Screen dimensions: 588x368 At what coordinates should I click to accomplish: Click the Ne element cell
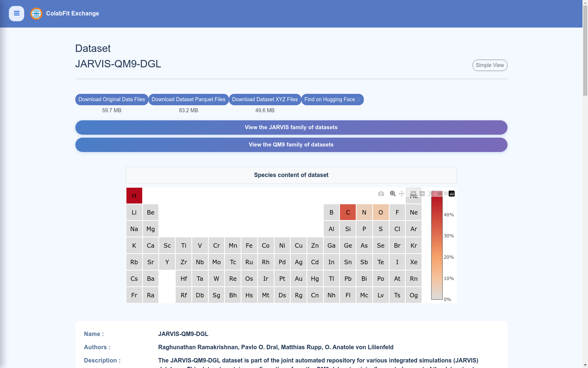414,212
